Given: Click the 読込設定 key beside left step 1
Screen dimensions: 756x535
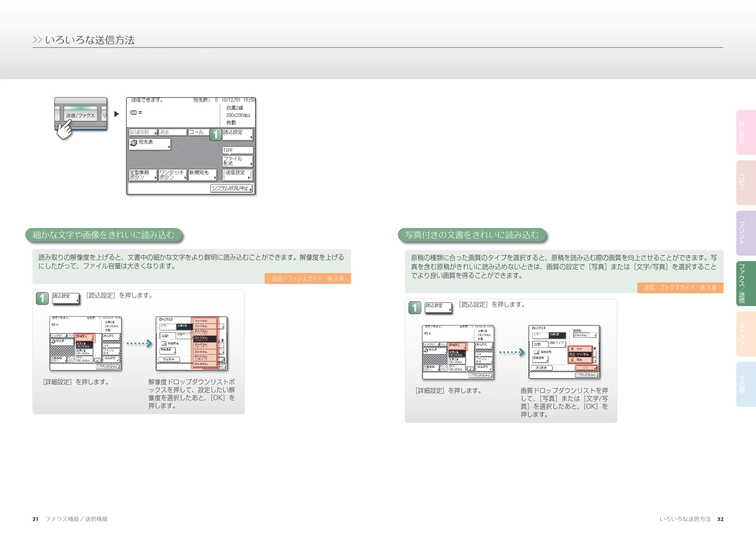Looking at the screenshot, I should click(x=66, y=298).
